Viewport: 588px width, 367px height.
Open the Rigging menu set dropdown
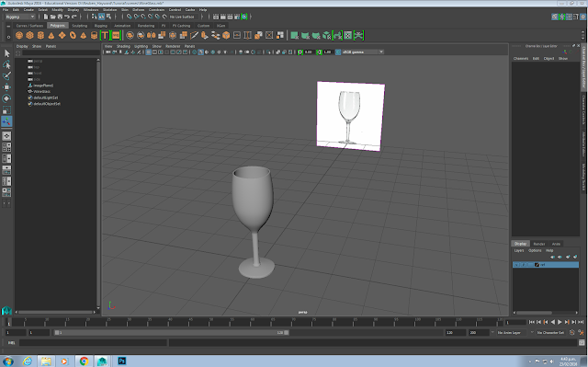pyautogui.click(x=20, y=17)
